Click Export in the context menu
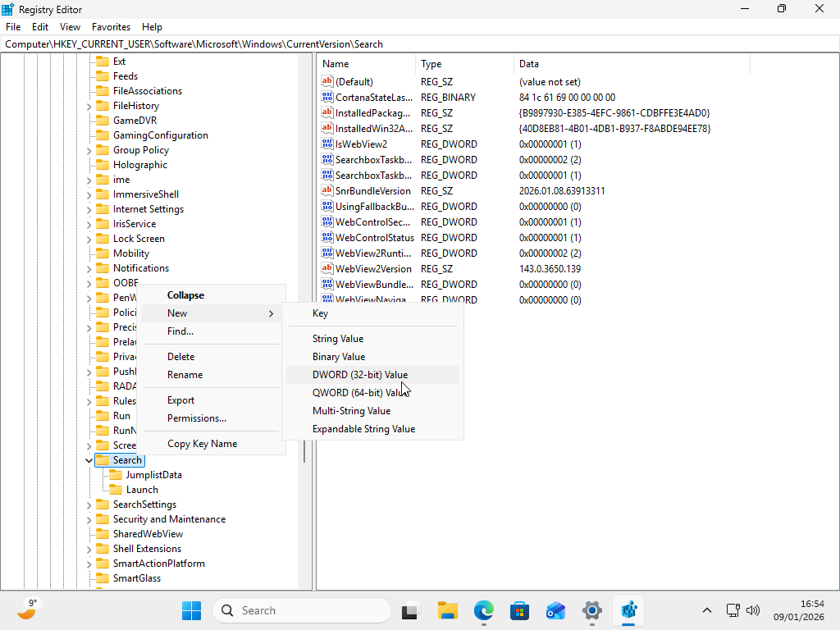 point(179,399)
